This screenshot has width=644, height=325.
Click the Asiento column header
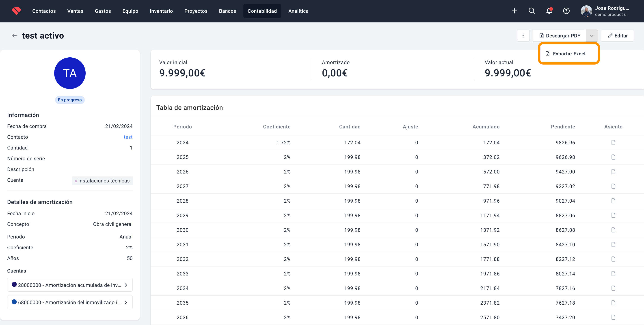click(x=613, y=127)
